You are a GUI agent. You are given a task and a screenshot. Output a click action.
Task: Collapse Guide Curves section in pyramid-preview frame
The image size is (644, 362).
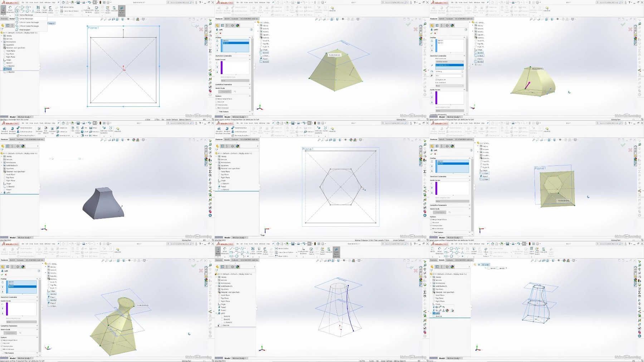(249, 59)
